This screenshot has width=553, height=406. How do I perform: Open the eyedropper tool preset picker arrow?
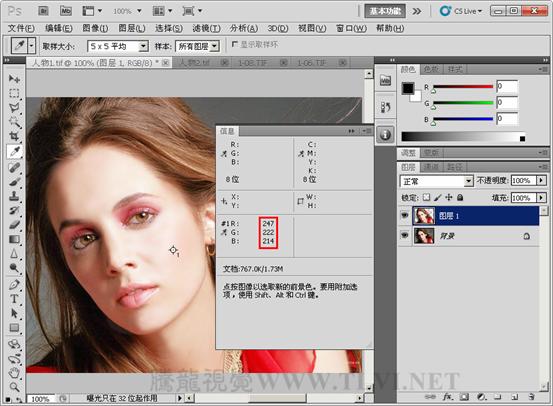point(32,46)
